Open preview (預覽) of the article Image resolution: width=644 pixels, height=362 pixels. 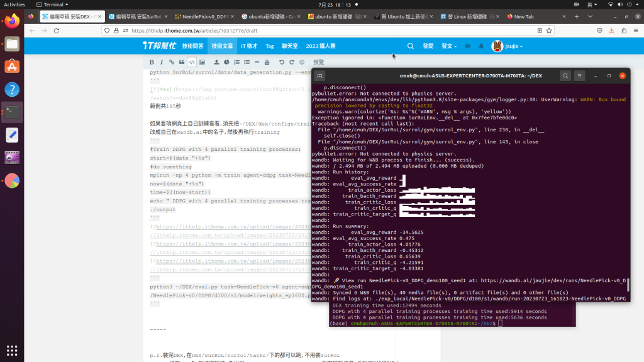point(318,62)
